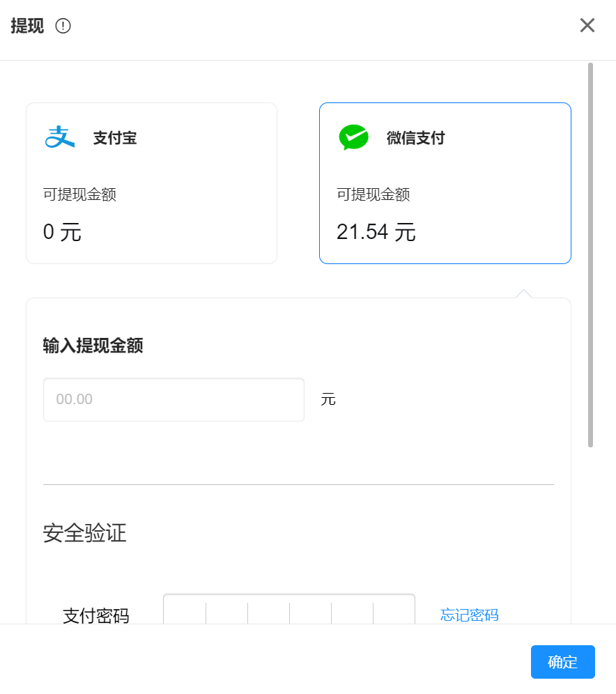This screenshot has width=616, height=694.
Task: Click the withdrawal amount input showing 00.00
Action: (x=174, y=399)
